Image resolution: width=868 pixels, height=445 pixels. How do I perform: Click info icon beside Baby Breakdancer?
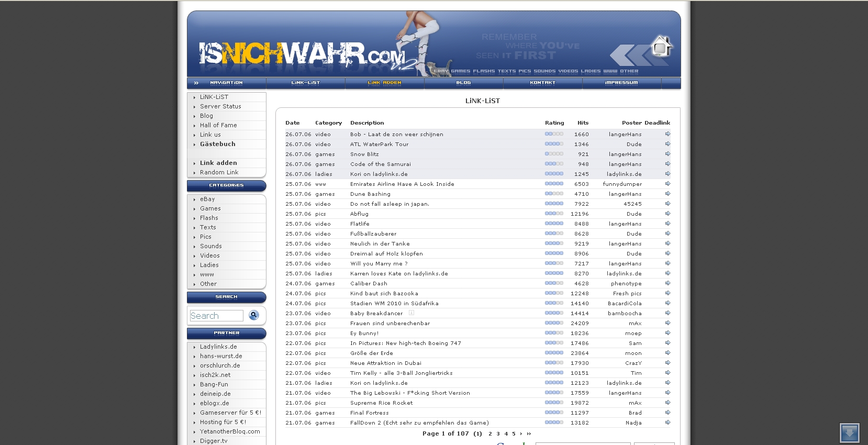pyautogui.click(x=411, y=313)
